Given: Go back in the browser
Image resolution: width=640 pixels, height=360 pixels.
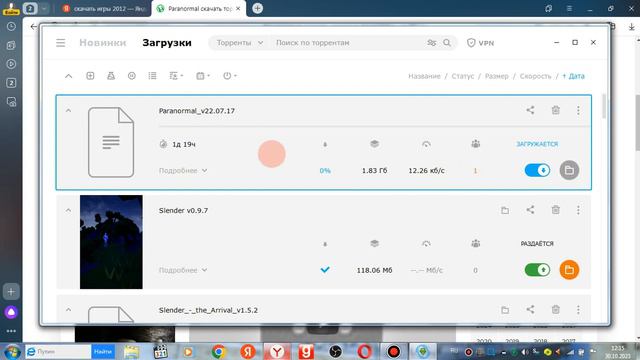Looking at the screenshot, I should tap(33, 27).
